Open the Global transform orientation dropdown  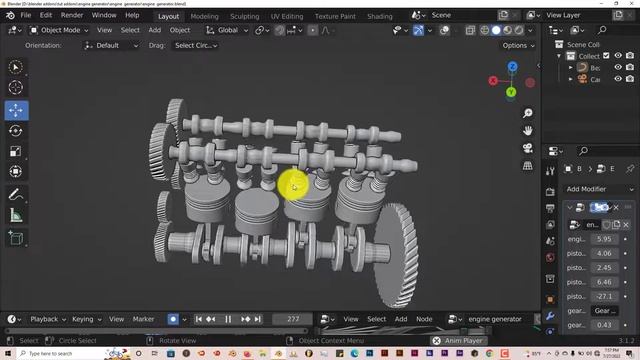(x=227, y=30)
